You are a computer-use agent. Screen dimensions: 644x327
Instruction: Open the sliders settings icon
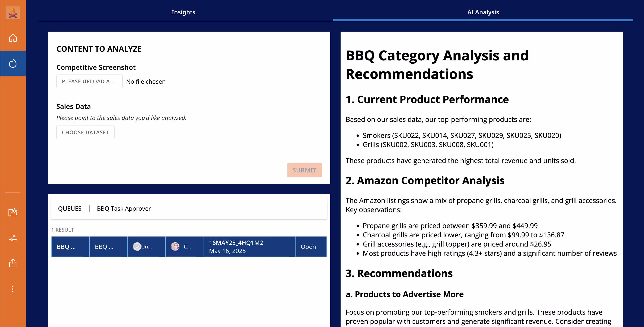(13, 238)
